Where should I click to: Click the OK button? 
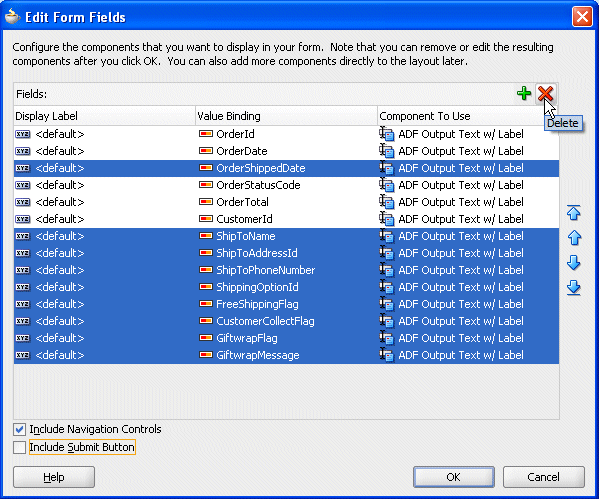pyautogui.click(x=453, y=477)
